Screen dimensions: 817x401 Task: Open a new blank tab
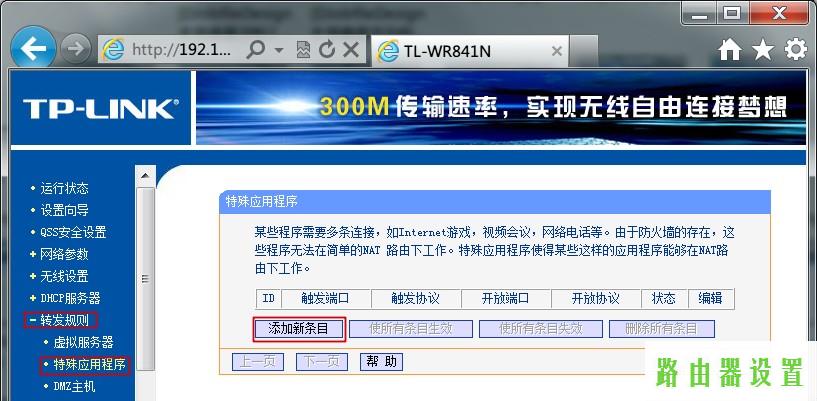584,51
